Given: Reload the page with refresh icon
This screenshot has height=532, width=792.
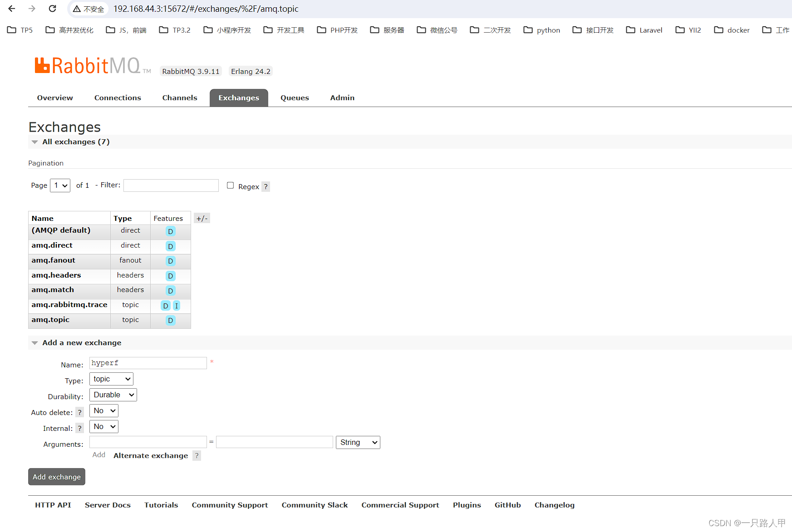Looking at the screenshot, I should coord(53,9).
